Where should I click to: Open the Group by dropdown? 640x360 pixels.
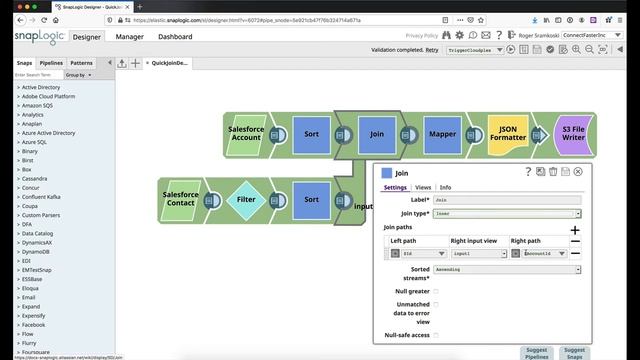coord(78,75)
